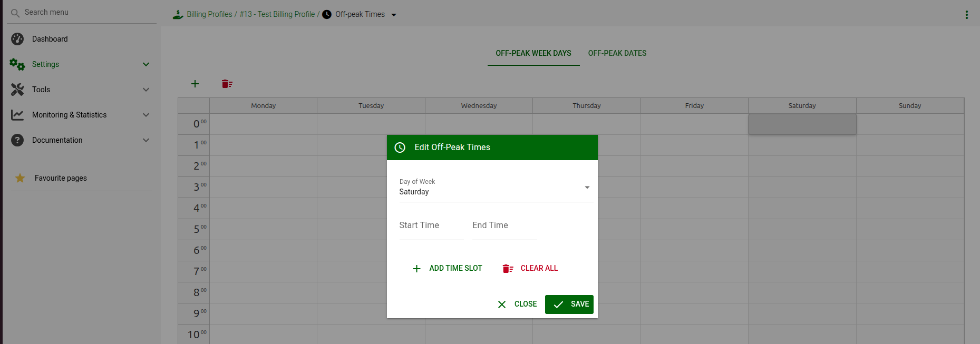Click the Friday column header
The width and height of the screenshot is (980, 344).
click(x=694, y=106)
